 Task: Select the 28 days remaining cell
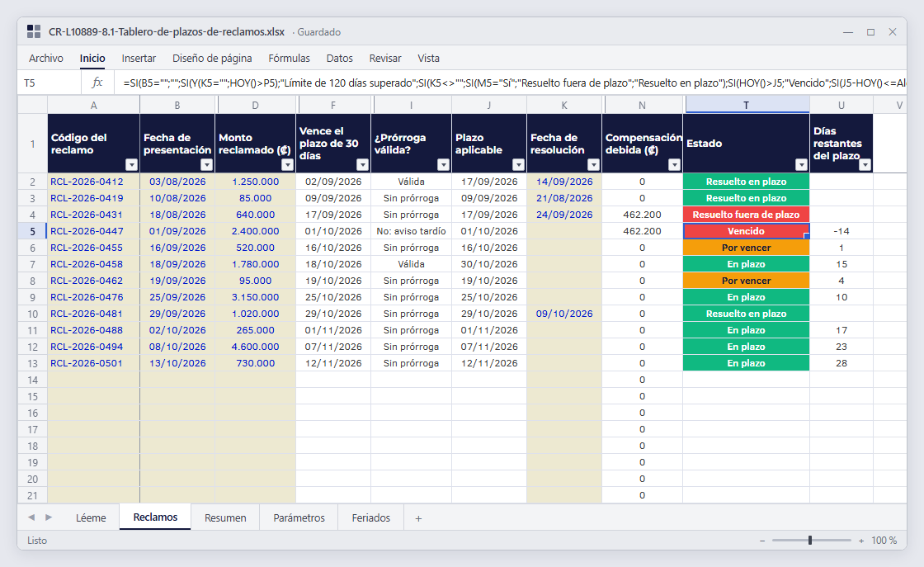coord(841,363)
